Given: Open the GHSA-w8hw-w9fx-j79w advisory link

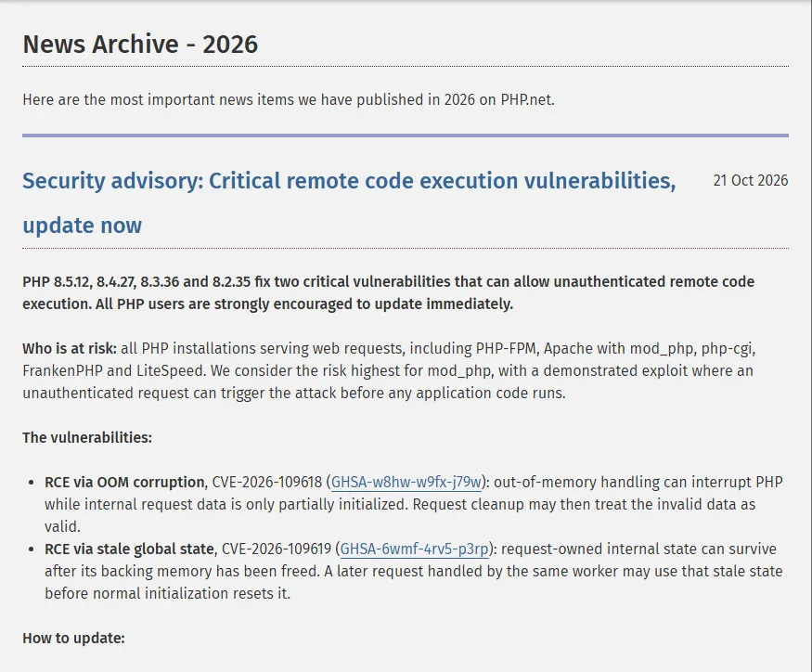Looking at the screenshot, I should 406,483.
